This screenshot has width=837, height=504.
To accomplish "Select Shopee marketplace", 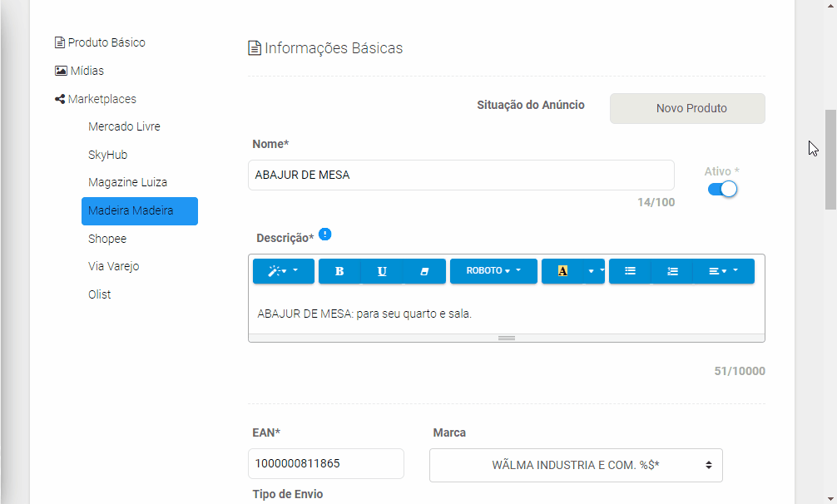I will click(107, 239).
